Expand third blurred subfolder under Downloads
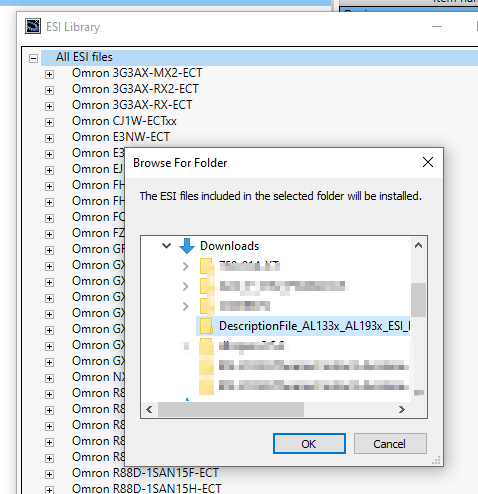 186,306
